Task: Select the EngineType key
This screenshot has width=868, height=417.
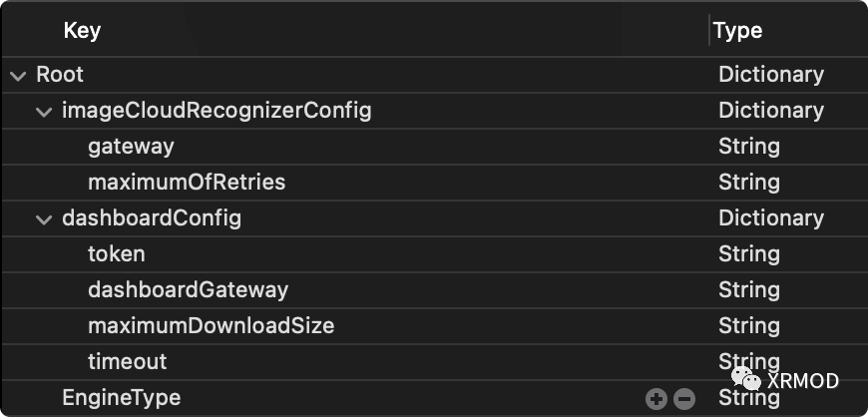Action: coord(122,398)
